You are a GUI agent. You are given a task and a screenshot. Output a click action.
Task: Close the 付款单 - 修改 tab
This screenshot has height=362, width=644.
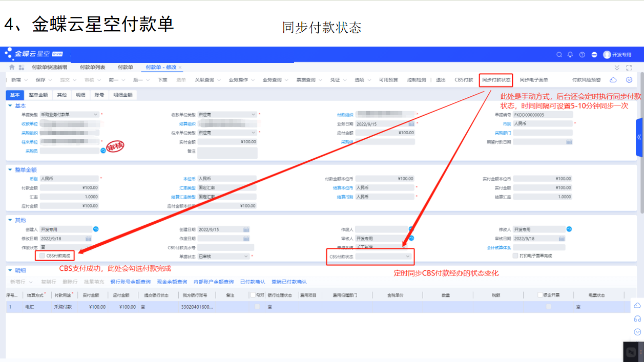180,68
